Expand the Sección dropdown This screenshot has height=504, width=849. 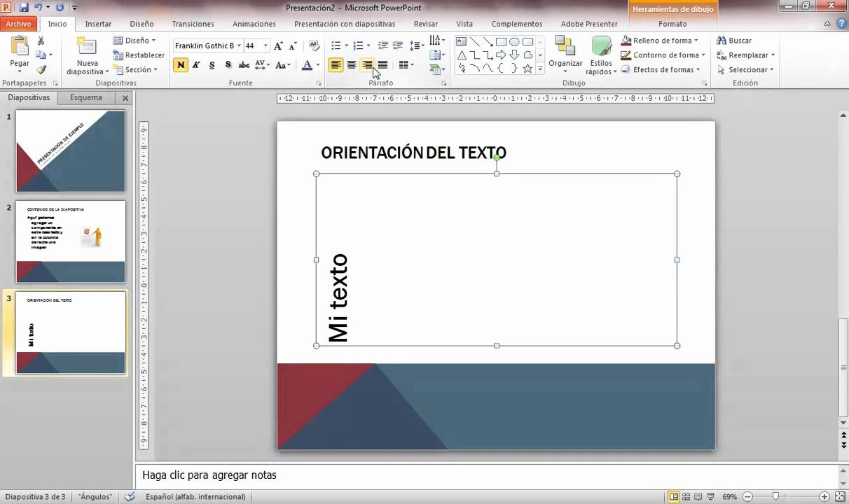click(134, 70)
